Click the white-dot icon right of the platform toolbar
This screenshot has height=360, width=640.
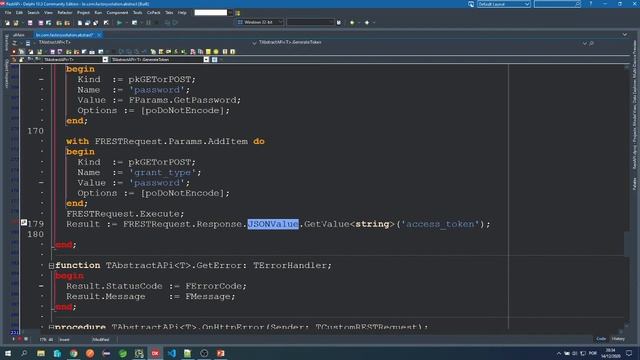click(367, 22)
